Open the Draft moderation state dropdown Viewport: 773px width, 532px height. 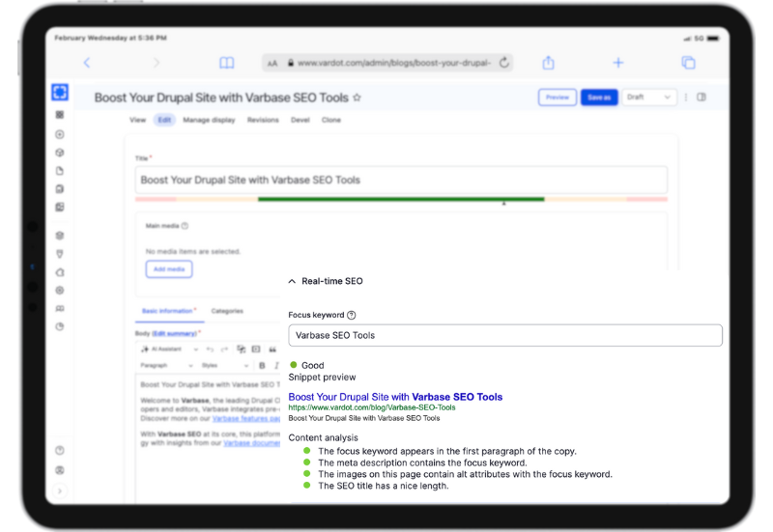point(648,98)
